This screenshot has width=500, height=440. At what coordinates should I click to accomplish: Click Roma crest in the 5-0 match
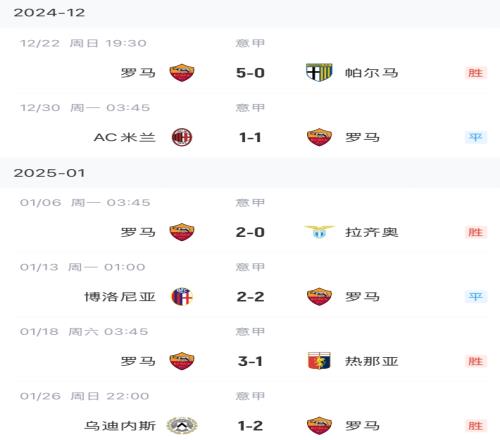(x=182, y=72)
